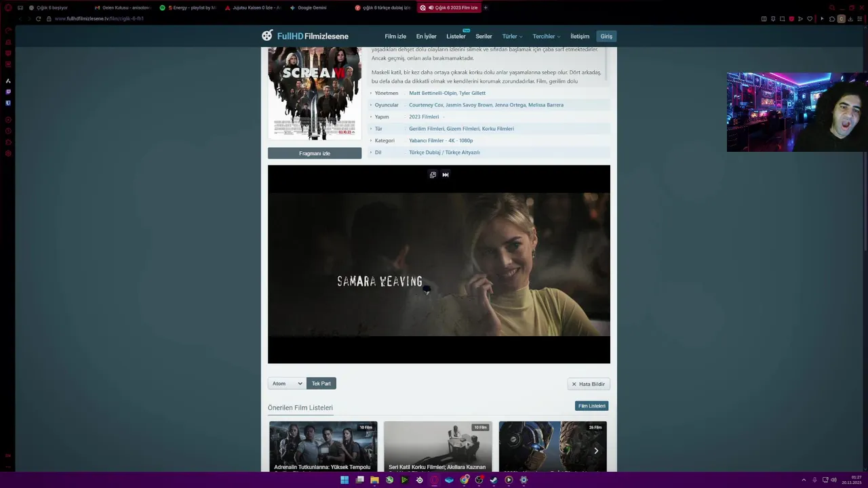This screenshot has height=488, width=868.
Task: Open the browser easy setup menu icon
Action: coord(861,19)
